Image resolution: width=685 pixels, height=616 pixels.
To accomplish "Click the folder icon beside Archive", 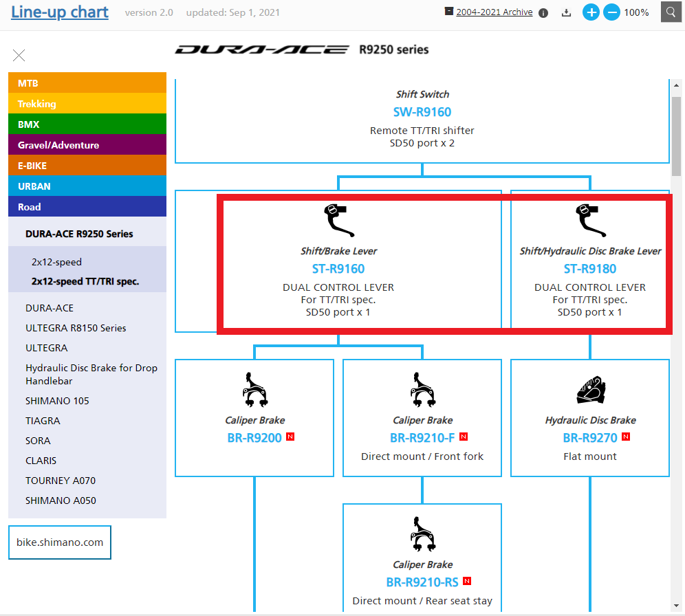I will 448,11.
